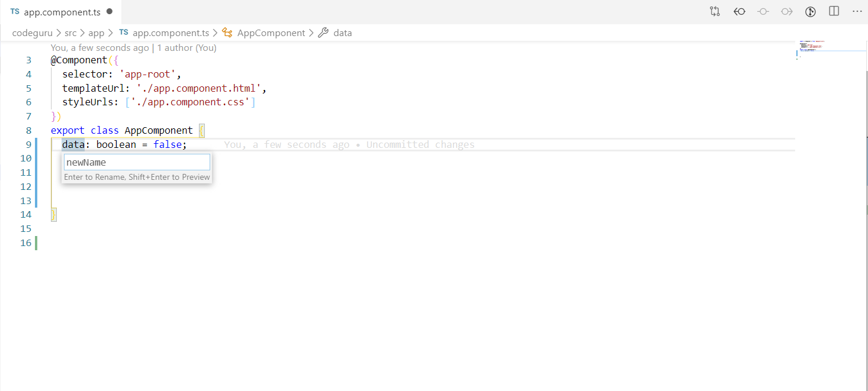Click the previous change arrow icon

pyautogui.click(x=739, y=11)
